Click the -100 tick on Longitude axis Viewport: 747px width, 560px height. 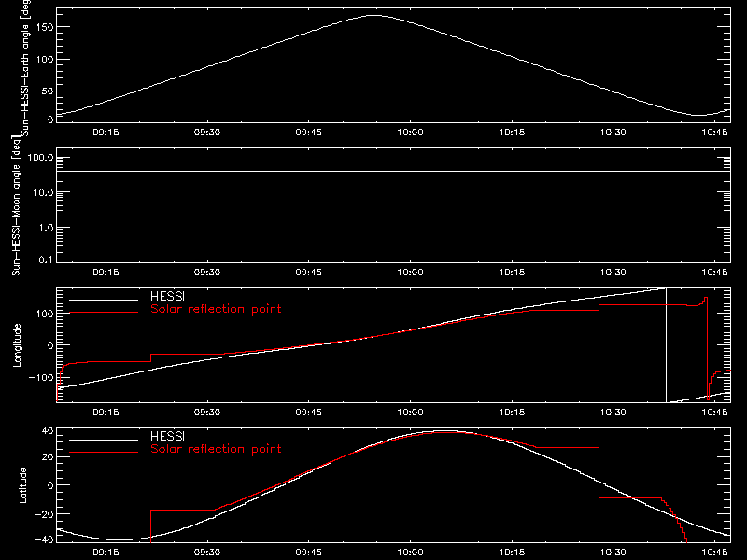coord(41,377)
